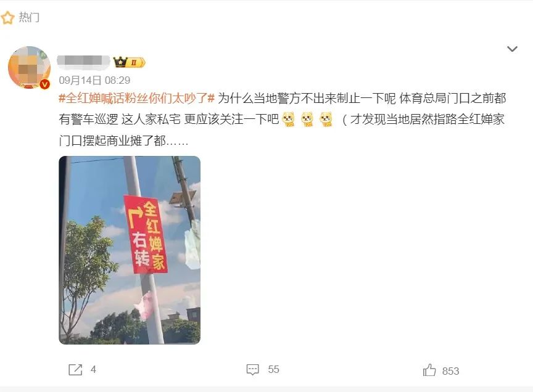Open the blurred username profile link
Screen dimensions: 533x392
click(x=83, y=62)
